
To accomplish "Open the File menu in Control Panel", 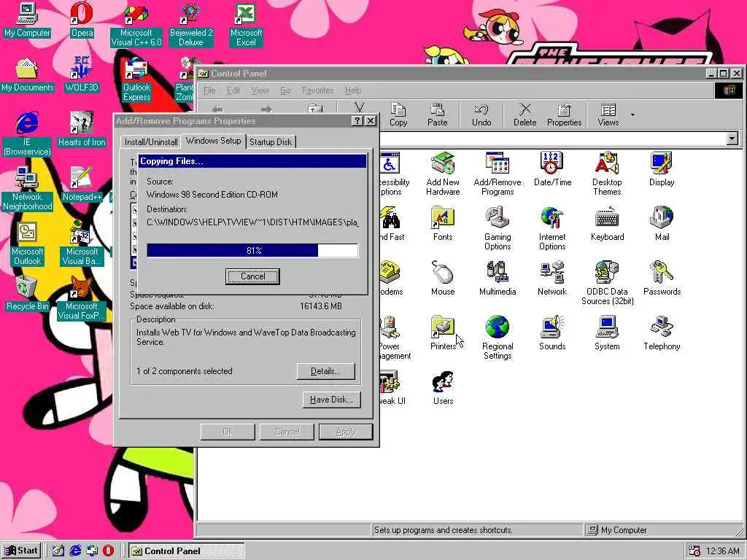I will [209, 90].
